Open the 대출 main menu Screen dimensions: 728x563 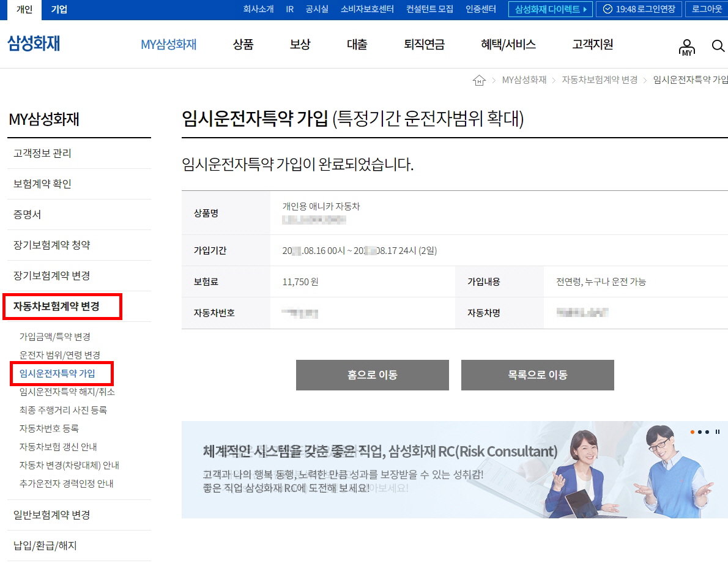pyautogui.click(x=357, y=45)
